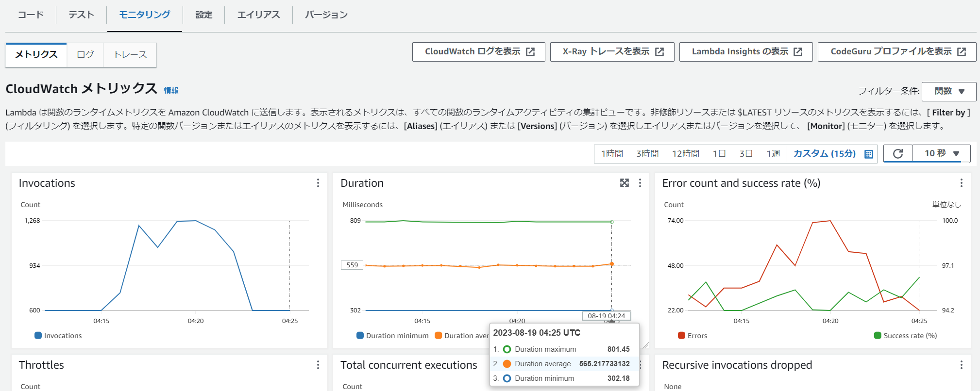Enlarge the Duration graph with fullscreen icon
Viewport: 980px width, 391px height.
tap(625, 183)
